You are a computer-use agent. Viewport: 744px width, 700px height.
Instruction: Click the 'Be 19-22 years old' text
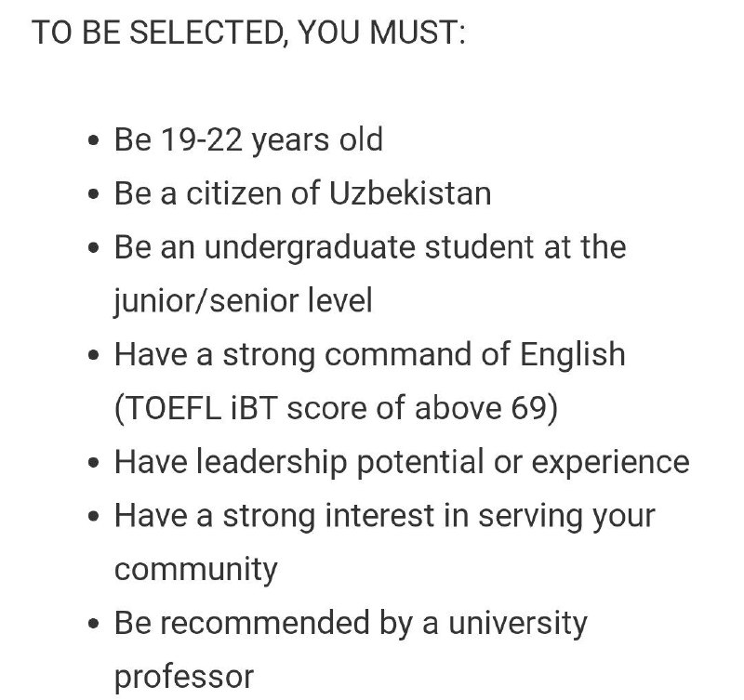tap(248, 140)
